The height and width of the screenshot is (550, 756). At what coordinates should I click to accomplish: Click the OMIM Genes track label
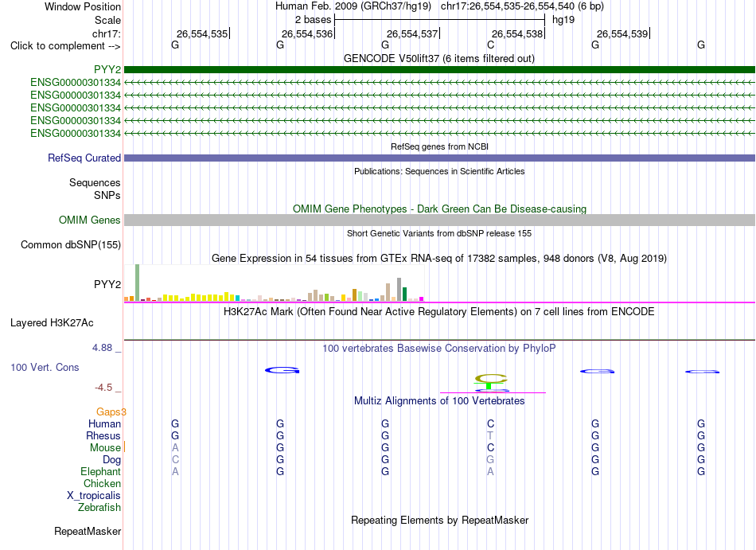90,220
